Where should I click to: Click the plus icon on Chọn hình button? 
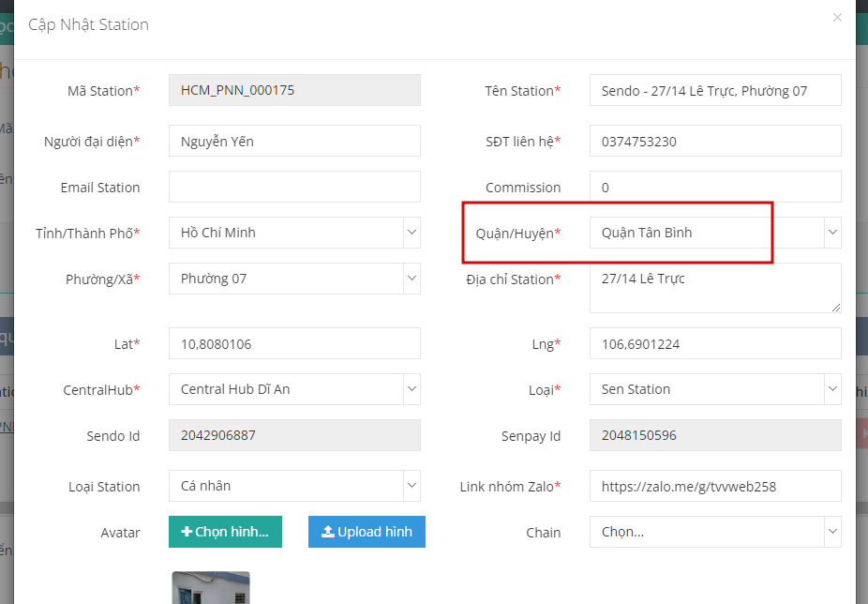(x=187, y=532)
